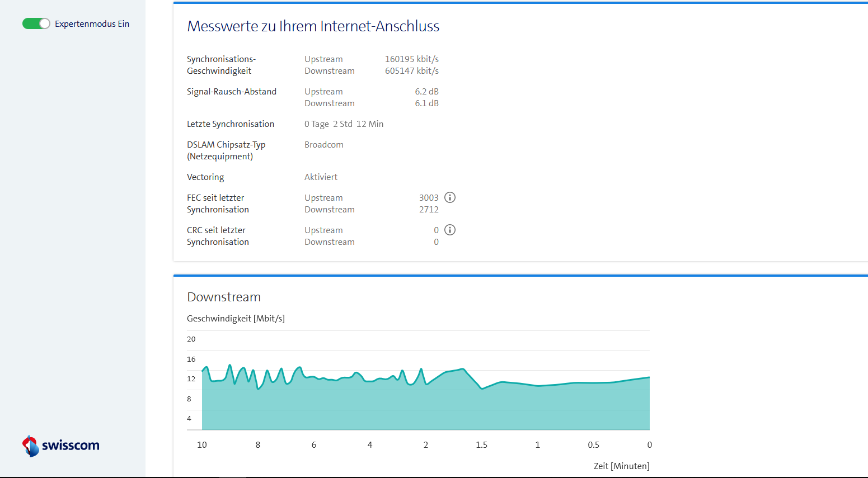Toggle the Expertenmodus switch off

pos(36,23)
